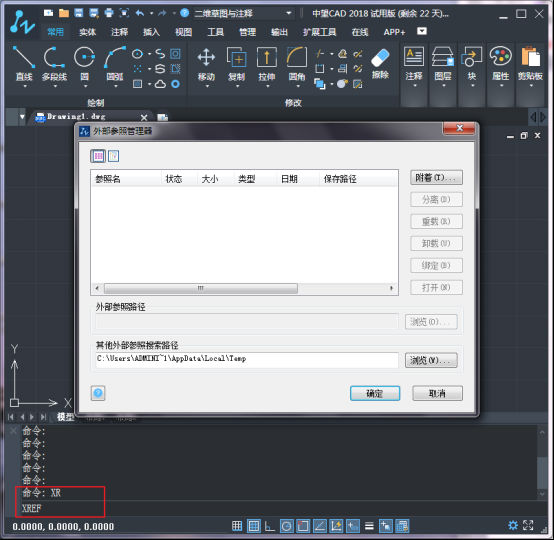The width and height of the screenshot is (554, 540).
Task: Toggle snap grid dots in status bar
Action: (237, 526)
